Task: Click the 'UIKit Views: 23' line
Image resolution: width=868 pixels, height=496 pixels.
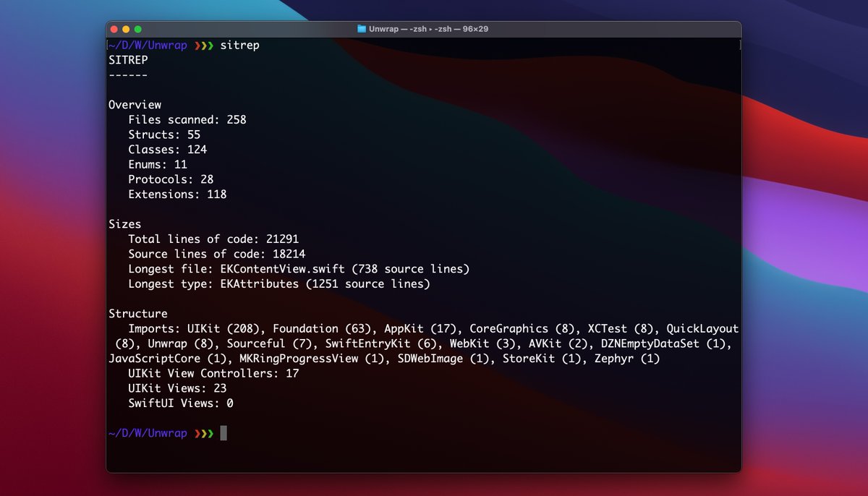Action: 177,389
